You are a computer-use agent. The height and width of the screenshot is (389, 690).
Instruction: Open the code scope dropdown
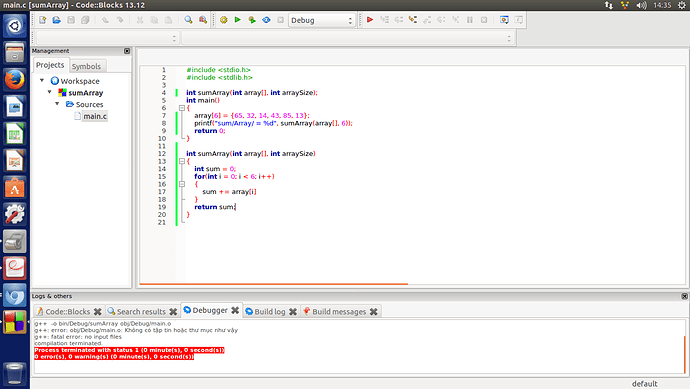click(107, 38)
